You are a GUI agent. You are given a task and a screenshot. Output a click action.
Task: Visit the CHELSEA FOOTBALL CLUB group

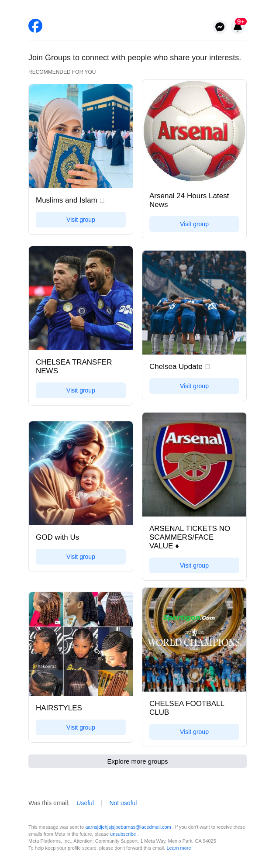[x=194, y=732]
